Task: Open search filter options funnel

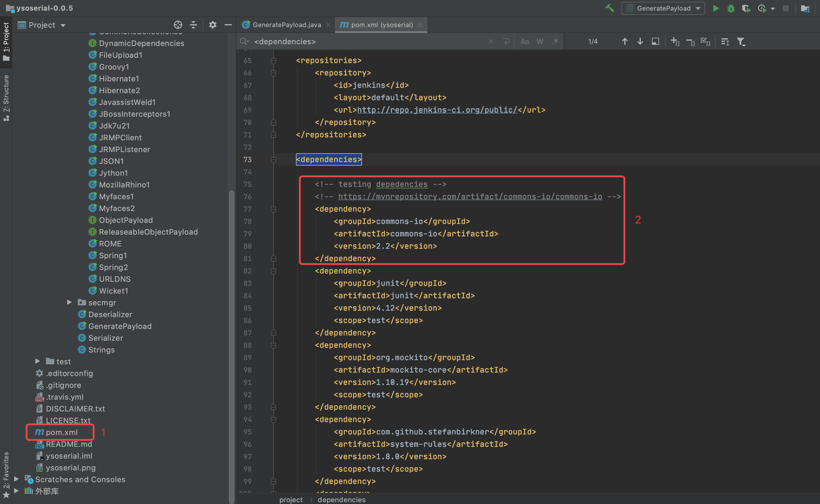Action: 741,41
